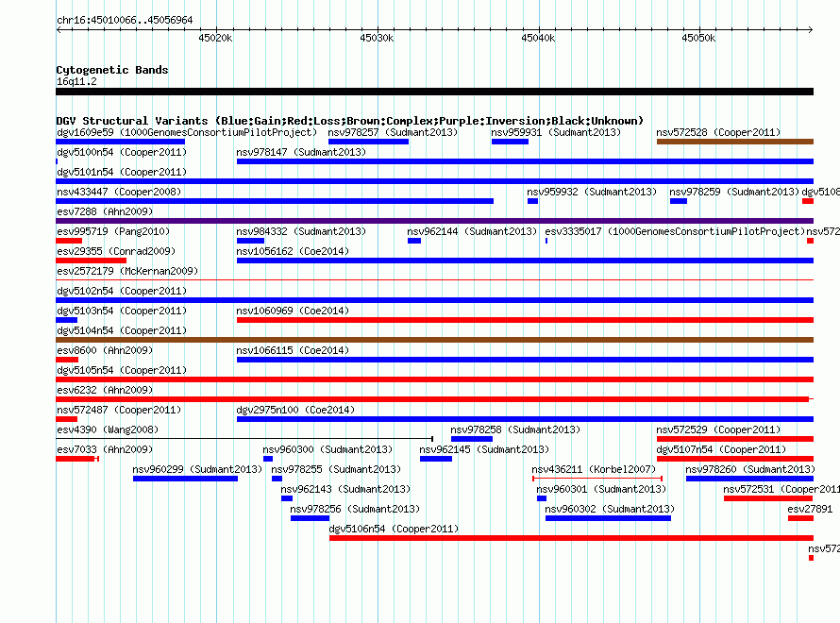Screen dimensions: 840x623
Task: Open nsv962144 (Sudmant2013) label
Action: pos(472,231)
